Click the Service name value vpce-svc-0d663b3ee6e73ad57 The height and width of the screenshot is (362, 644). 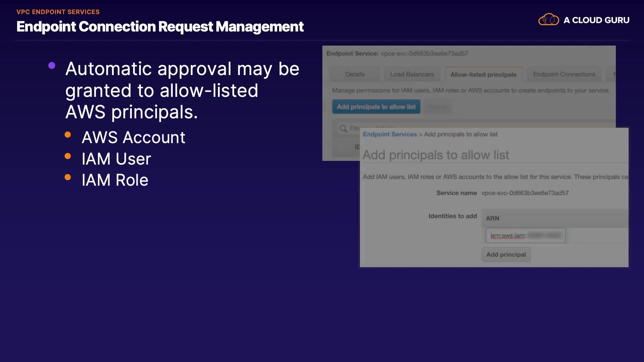(525, 193)
